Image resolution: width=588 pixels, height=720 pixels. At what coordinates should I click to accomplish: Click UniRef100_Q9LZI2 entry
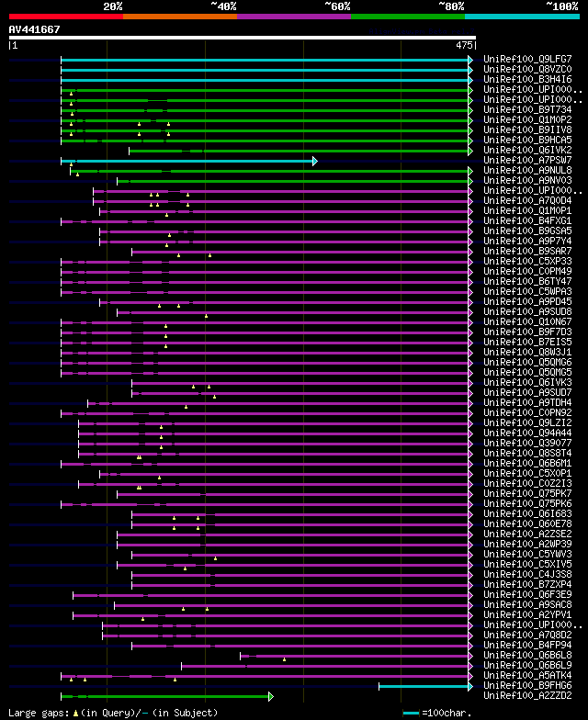point(527,422)
